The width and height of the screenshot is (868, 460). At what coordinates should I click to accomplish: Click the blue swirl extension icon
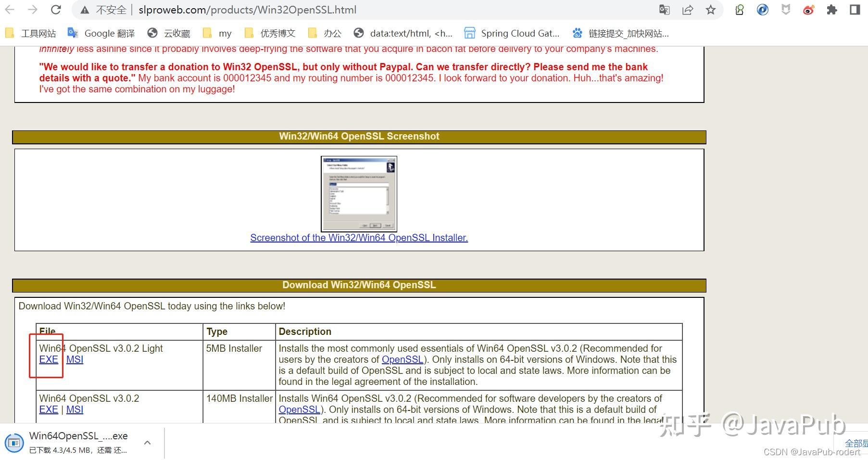762,9
